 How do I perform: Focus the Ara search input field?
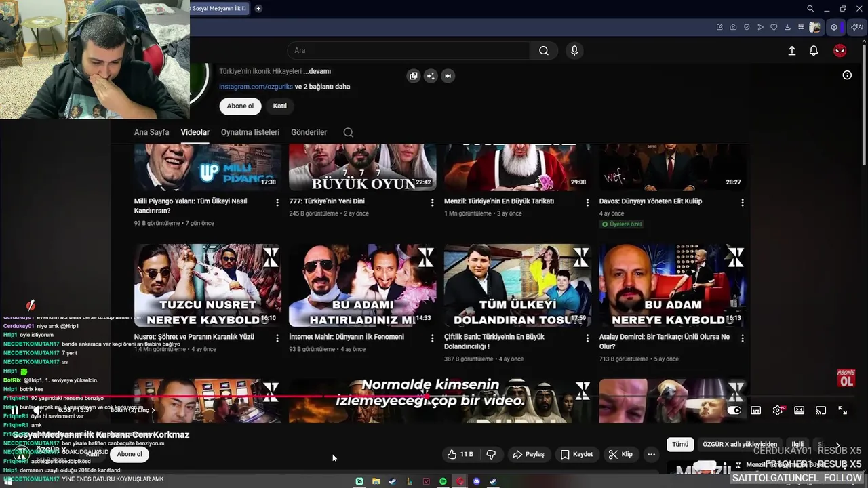point(408,51)
